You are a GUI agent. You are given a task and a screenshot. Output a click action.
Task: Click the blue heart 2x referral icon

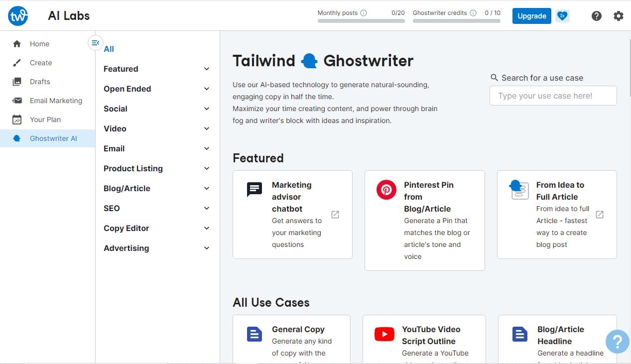tap(562, 16)
